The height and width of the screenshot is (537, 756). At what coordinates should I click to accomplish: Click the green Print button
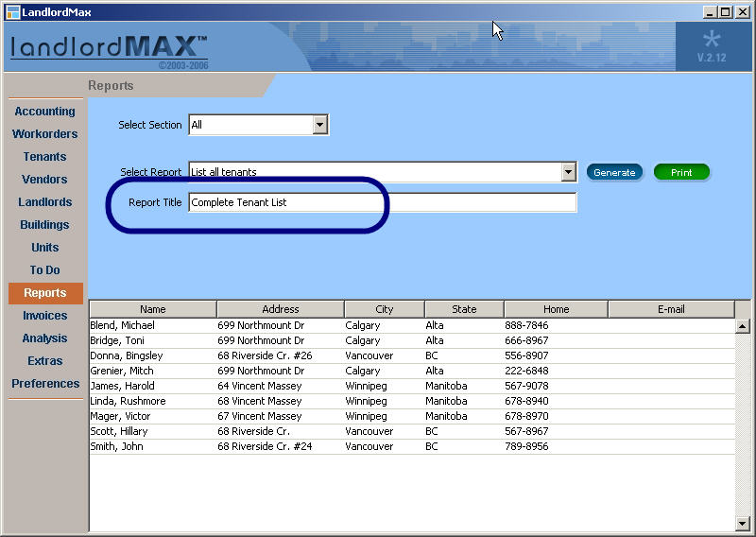click(x=681, y=172)
